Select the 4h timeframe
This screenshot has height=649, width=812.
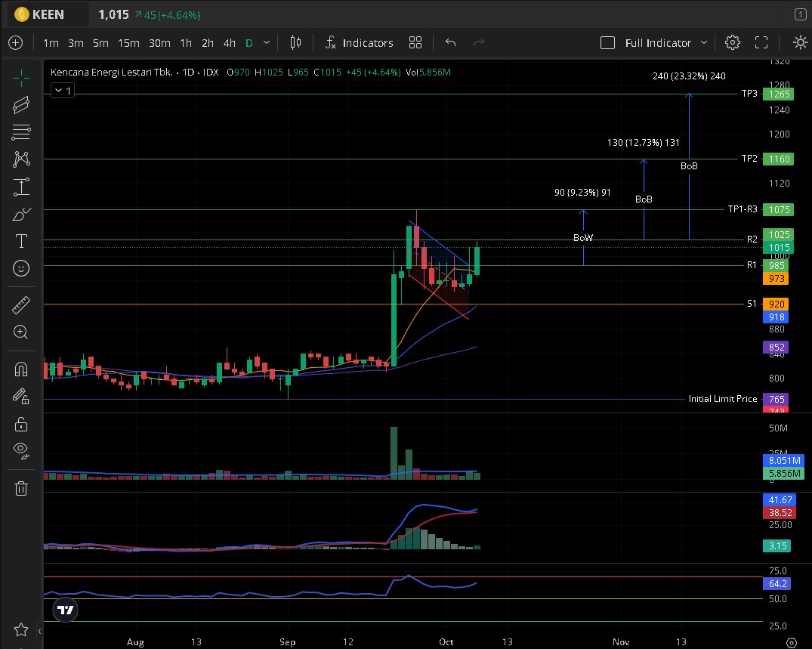[x=230, y=43]
